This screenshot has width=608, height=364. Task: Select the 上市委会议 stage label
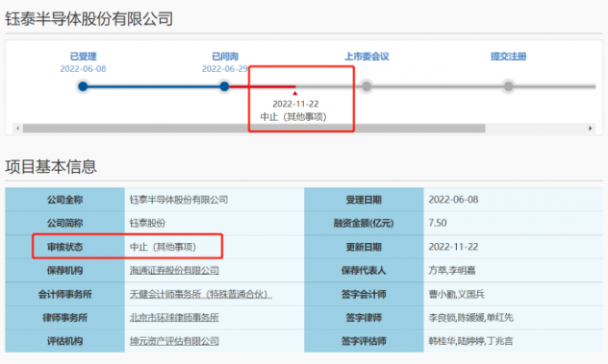(367, 56)
